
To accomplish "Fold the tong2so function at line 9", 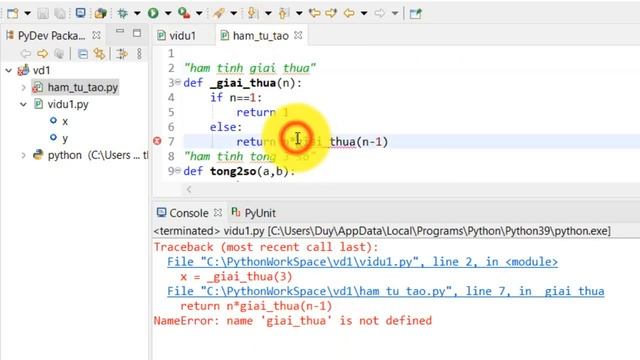I will 178,171.
